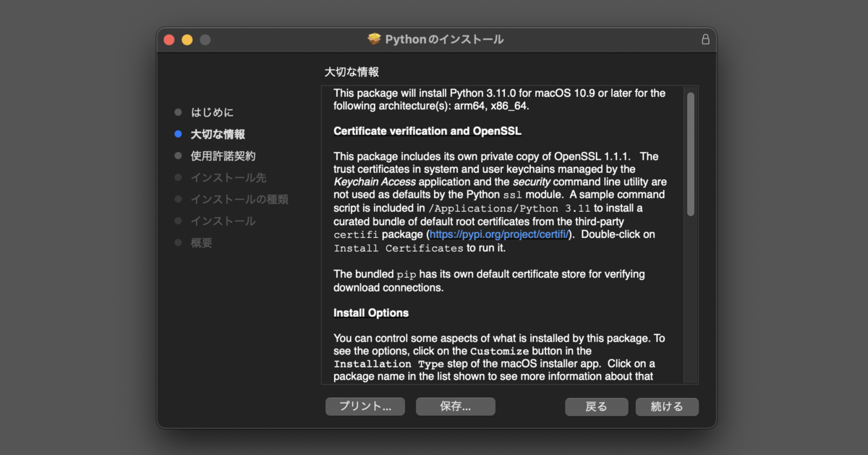Click the 保存… button
This screenshot has width=868, height=455.
455,407
